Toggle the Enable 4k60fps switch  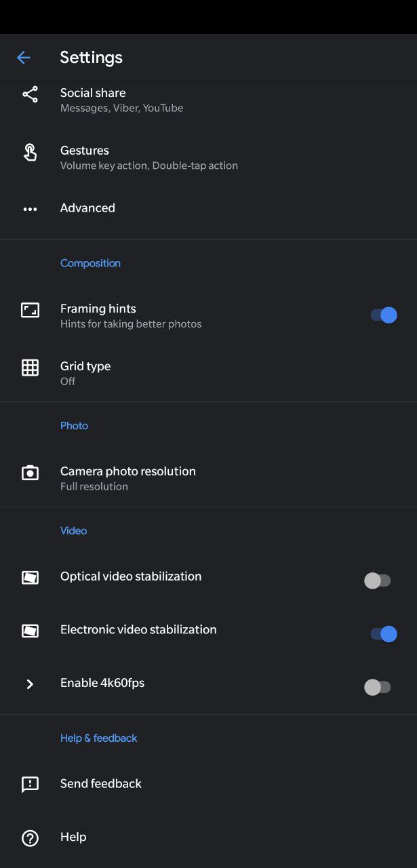(x=378, y=687)
